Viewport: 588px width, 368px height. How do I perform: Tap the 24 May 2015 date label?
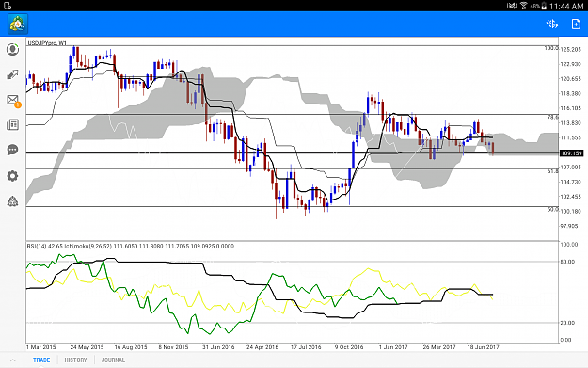87,347
